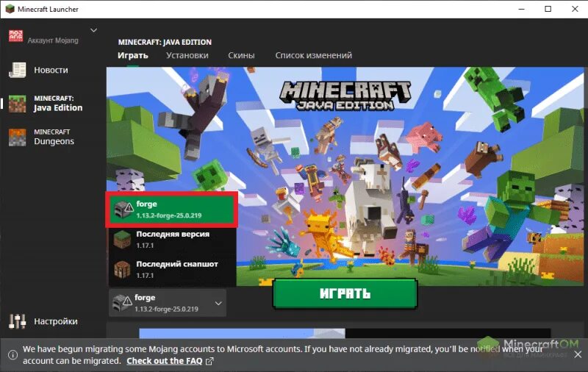588x372 pixels.
Task: Click the Minecraft Launcher title bar icon
Action: pyautogui.click(x=10, y=9)
